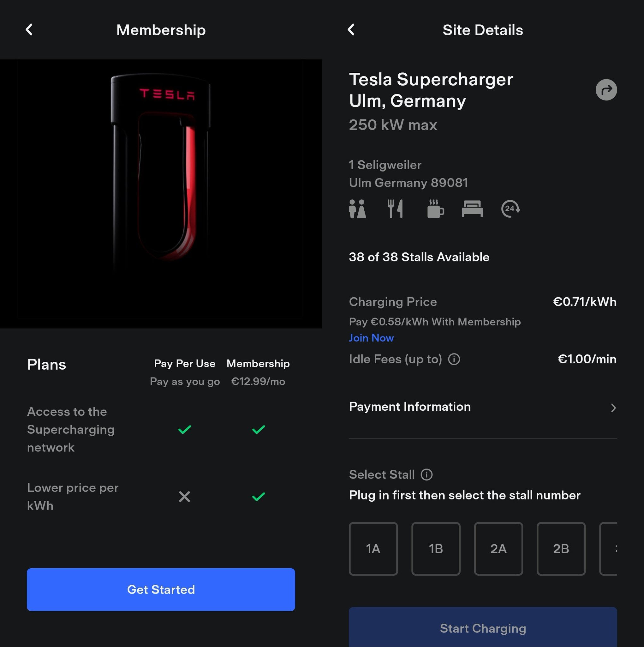This screenshot has height=647, width=644.
Task: Click the Join Now membership link
Action: point(371,338)
